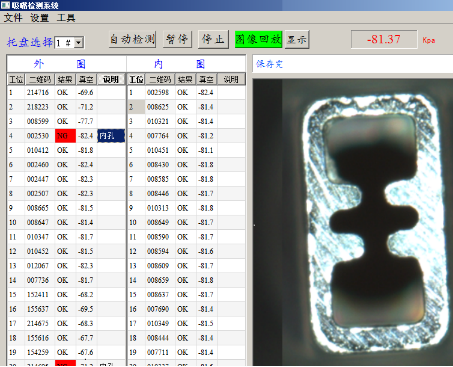Expand the 托盘选择 tray dropdown
Image resolution: width=453 pixels, height=367 pixels.
tap(79, 43)
